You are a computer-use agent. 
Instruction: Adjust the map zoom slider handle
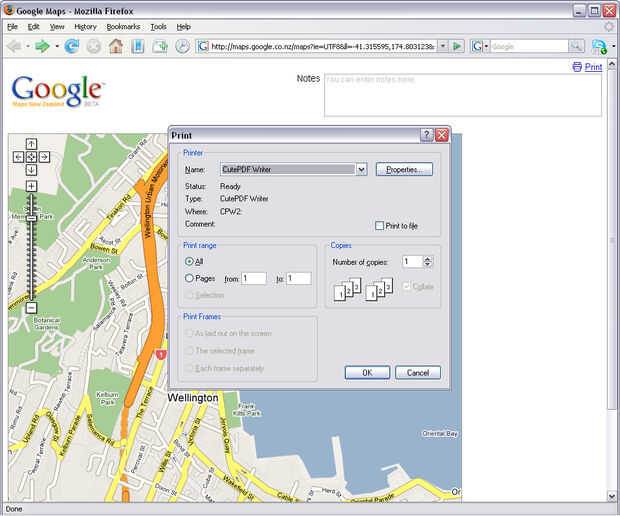(x=32, y=218)
